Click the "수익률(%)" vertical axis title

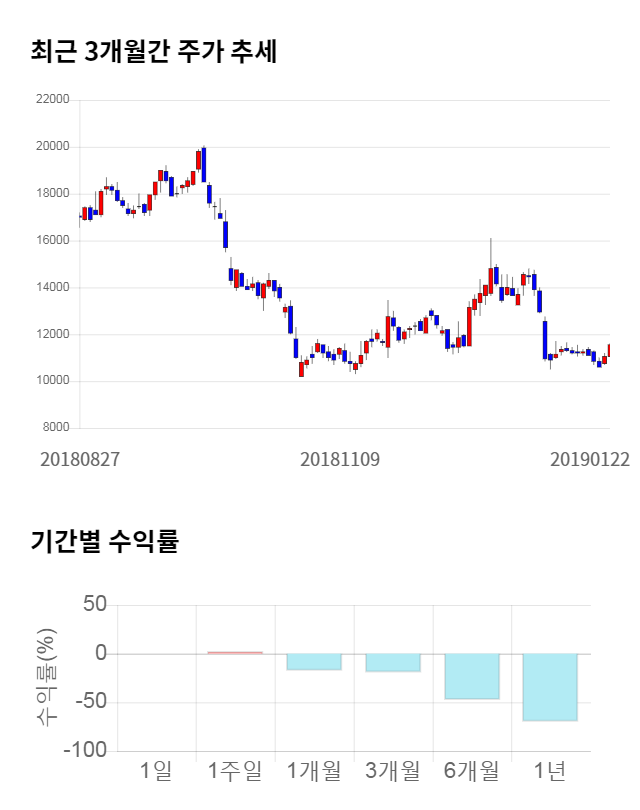pyautogui.click(x=47, y=677)
